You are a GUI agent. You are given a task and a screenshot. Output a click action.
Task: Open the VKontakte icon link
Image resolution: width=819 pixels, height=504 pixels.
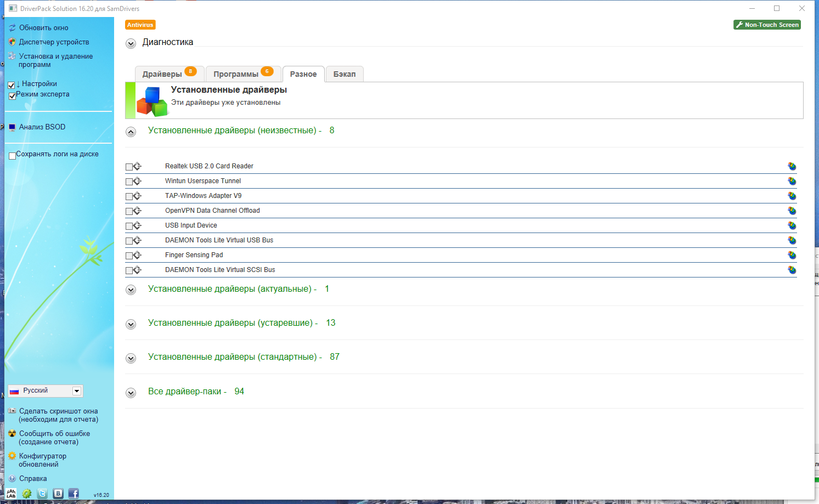pyautogui.click(x=58, y=494)
